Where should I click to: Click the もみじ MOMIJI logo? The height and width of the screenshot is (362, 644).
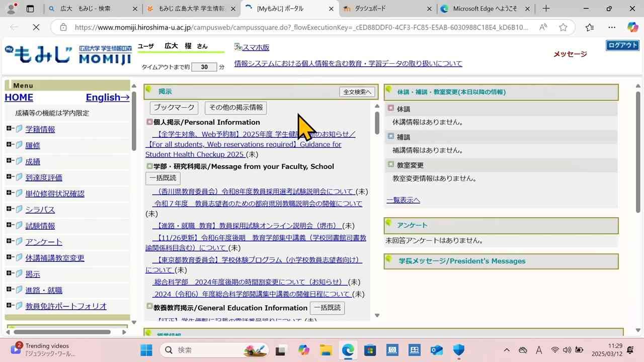click(x=68, y=55)
